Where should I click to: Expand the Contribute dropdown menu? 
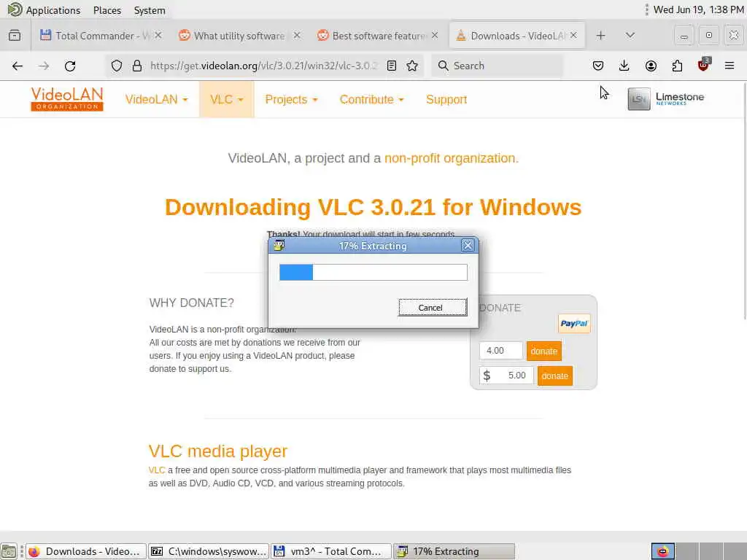pyautogui.click(x=371, y=99)
